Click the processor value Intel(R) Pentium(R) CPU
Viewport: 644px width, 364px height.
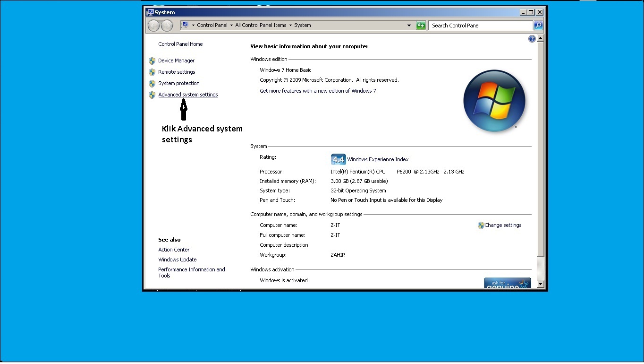point(358,172)
